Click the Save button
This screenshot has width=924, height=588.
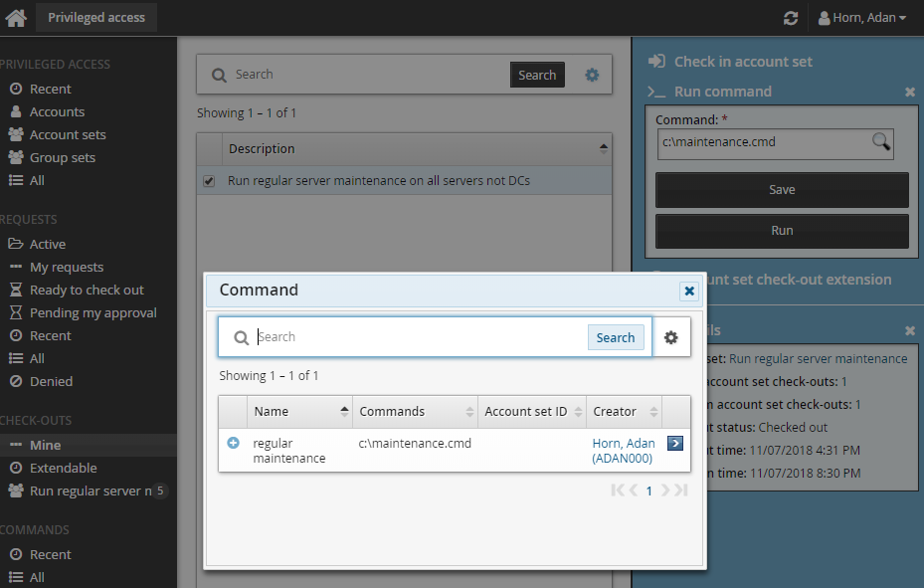pyautogui.click(x=782, y=189)
